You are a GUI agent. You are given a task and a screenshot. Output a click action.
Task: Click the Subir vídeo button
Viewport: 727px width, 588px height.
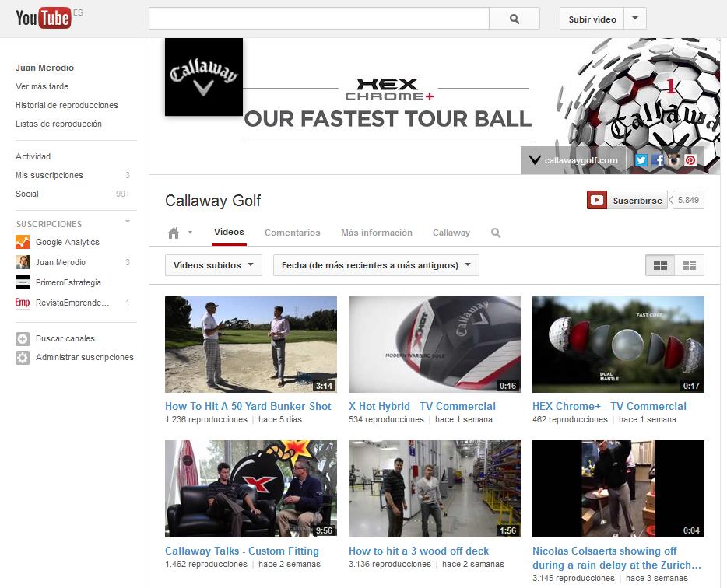[592, 19]
